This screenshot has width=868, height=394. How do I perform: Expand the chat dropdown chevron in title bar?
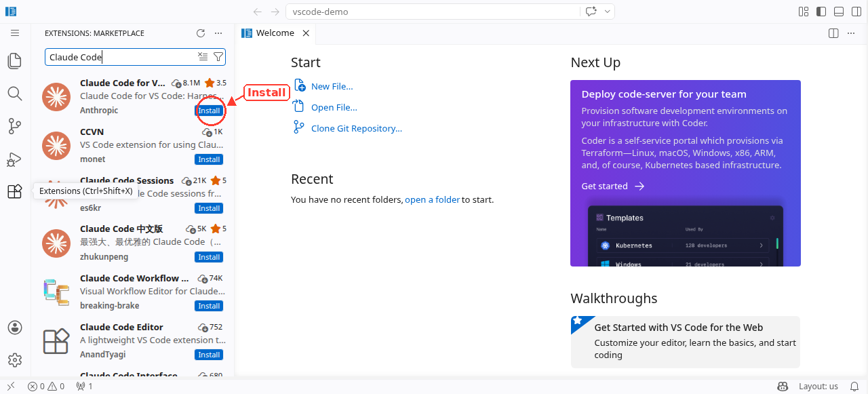click(x=607, y=12)
